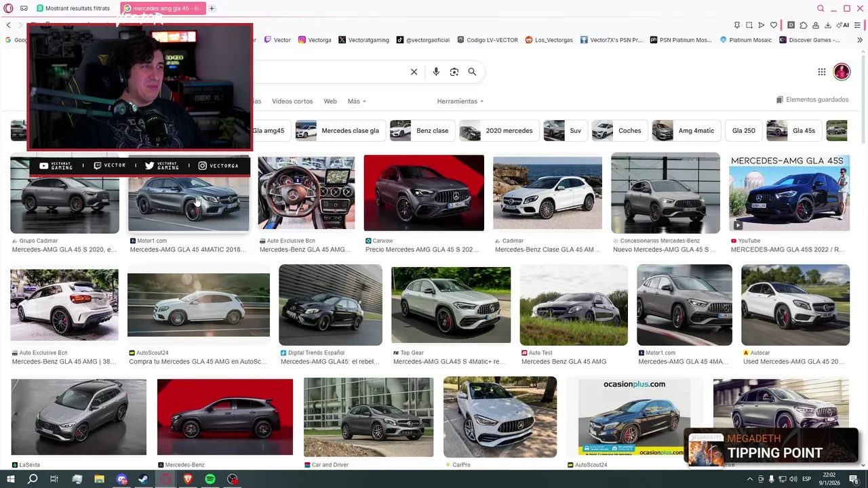Screen dimensions: 868x488
Task: Open the Top Gear GLA45 S image
Action: (451, 305)
